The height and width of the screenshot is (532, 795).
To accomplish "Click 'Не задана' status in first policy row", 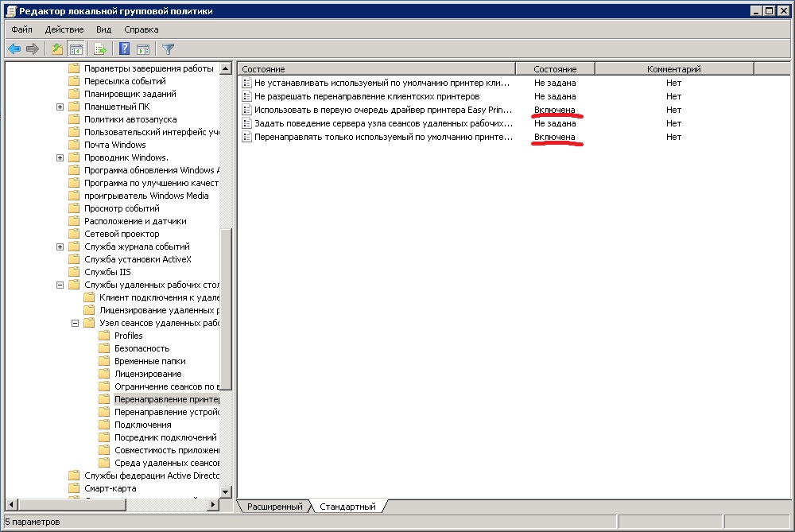I will click(555, 83).
